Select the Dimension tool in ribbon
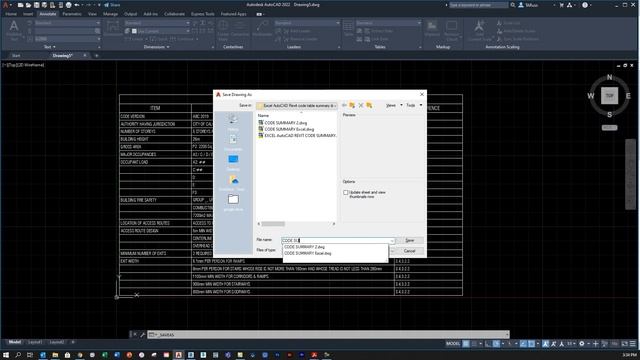640x360 pixels. pos(113,29)
